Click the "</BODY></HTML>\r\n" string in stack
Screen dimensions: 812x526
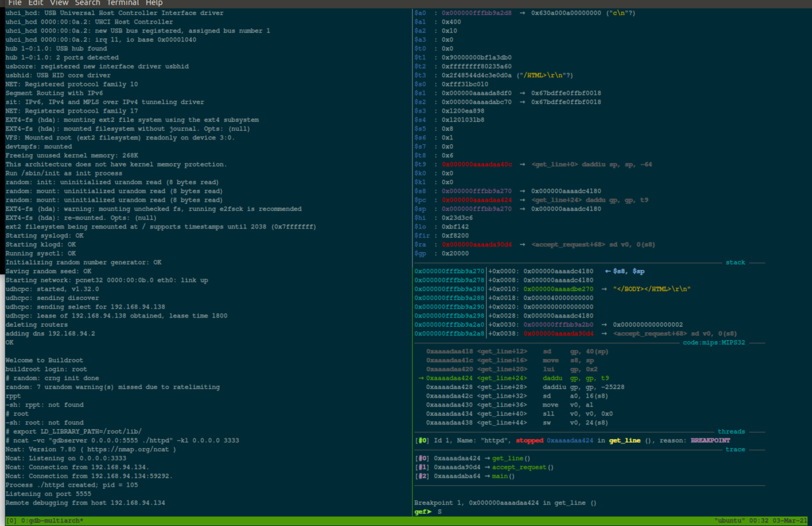[652, 289]
